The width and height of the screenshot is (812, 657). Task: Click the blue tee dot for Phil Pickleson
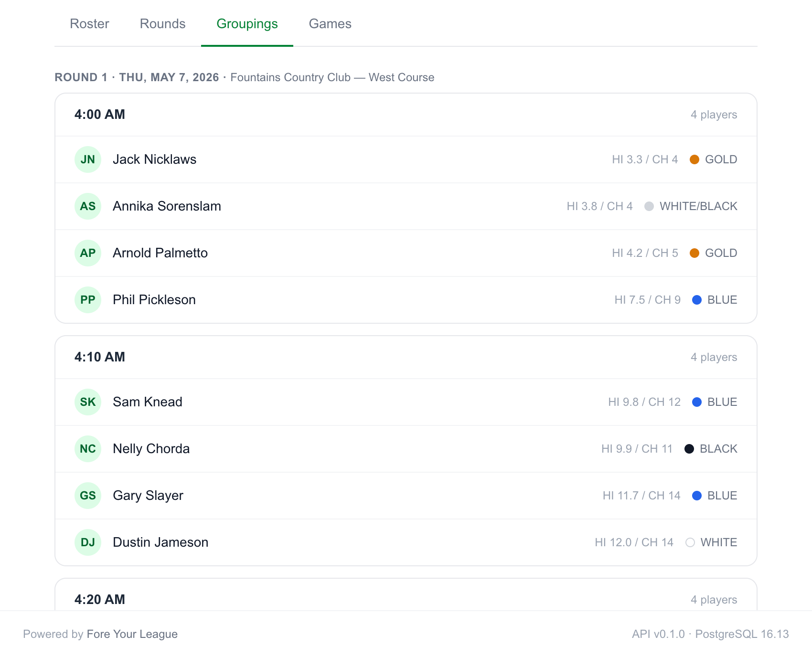coord(697,300)
